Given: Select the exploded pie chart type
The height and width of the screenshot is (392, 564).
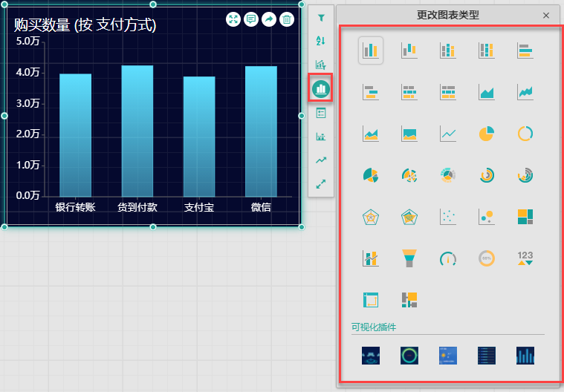Looking at the screenshot, I should click(x=371, y=175).
